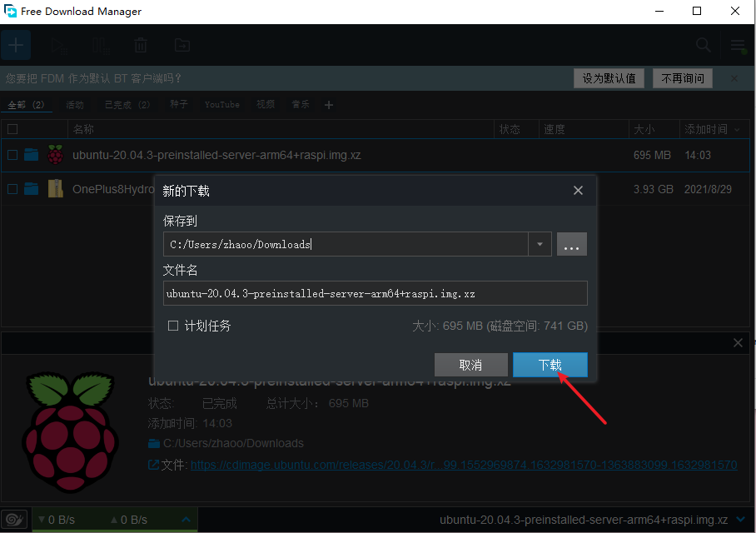Switch to the 活动 tab
Screen dimensions: 756x533
[x=75, y=105]
